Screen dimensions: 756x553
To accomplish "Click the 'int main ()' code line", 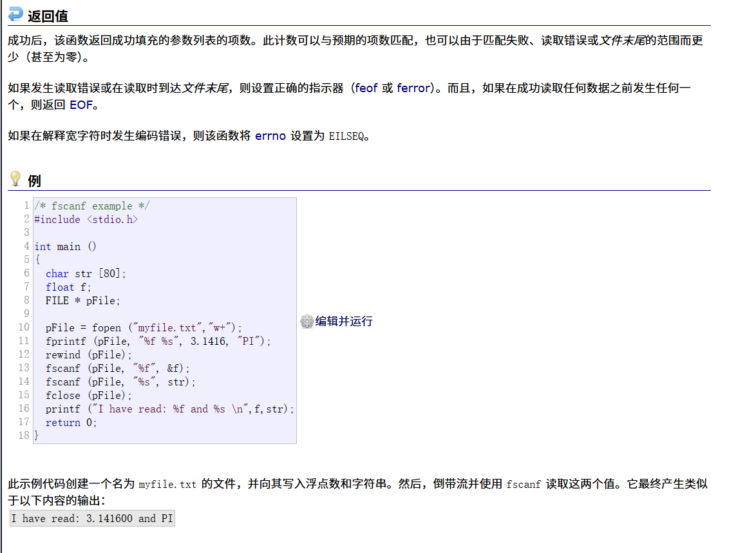I will coord(65,247).
